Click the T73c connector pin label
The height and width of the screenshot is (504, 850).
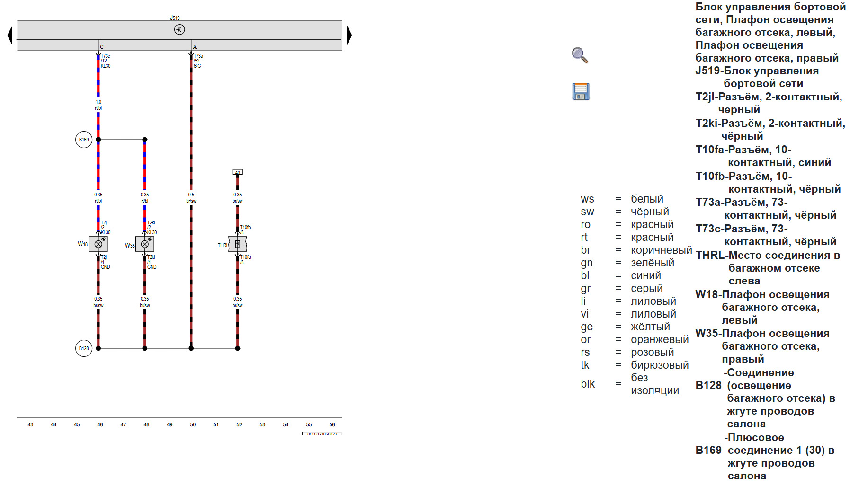click(106, 61)
